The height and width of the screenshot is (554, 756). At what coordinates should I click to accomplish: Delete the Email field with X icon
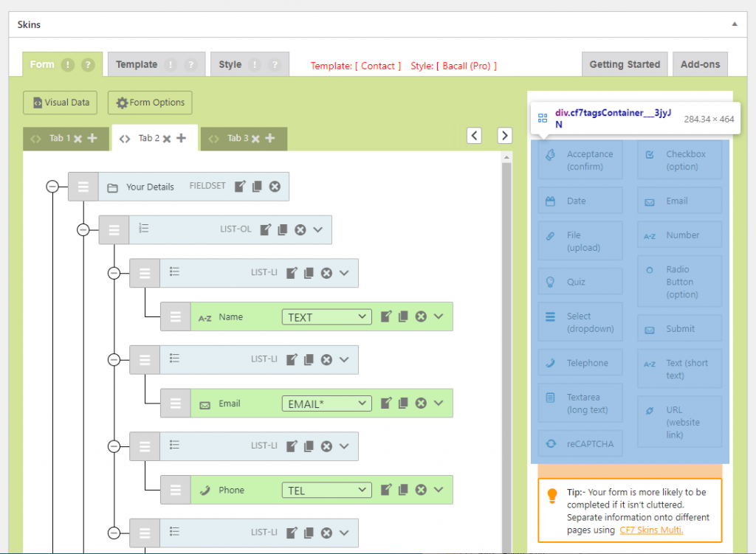click(x=421, y=404)
